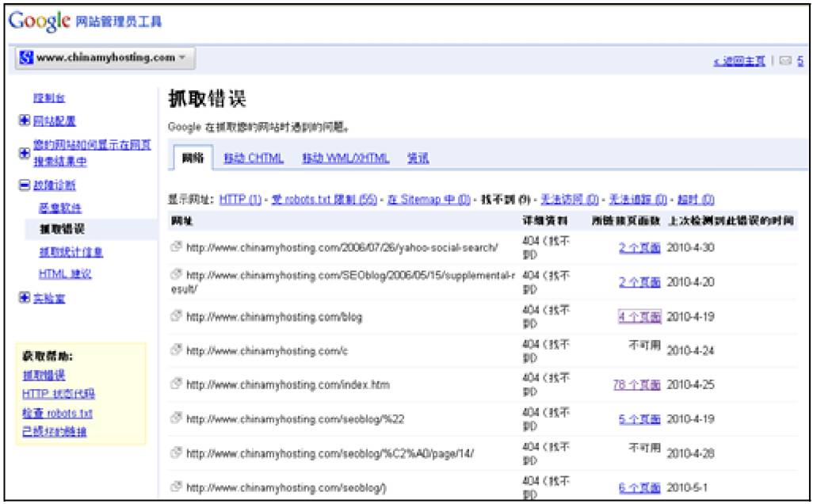
Task: Click the http://www.chinamyhosting.com/blog URL text
Action: pyautogui.click(x=274, y=317)
